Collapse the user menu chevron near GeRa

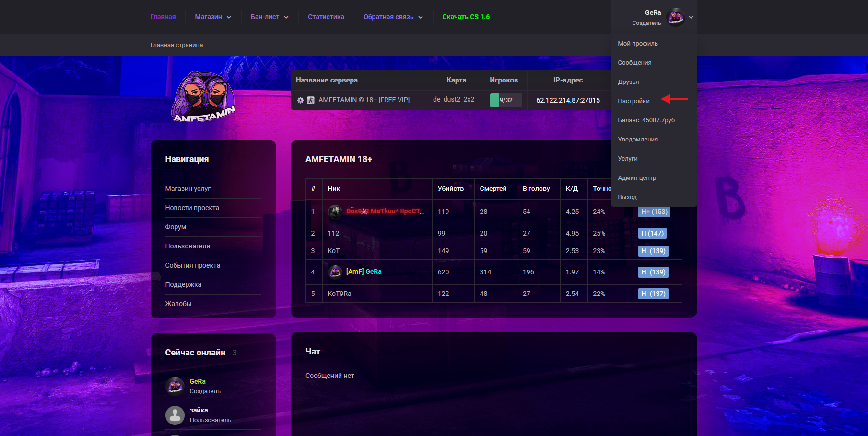[x=691, y=17]
